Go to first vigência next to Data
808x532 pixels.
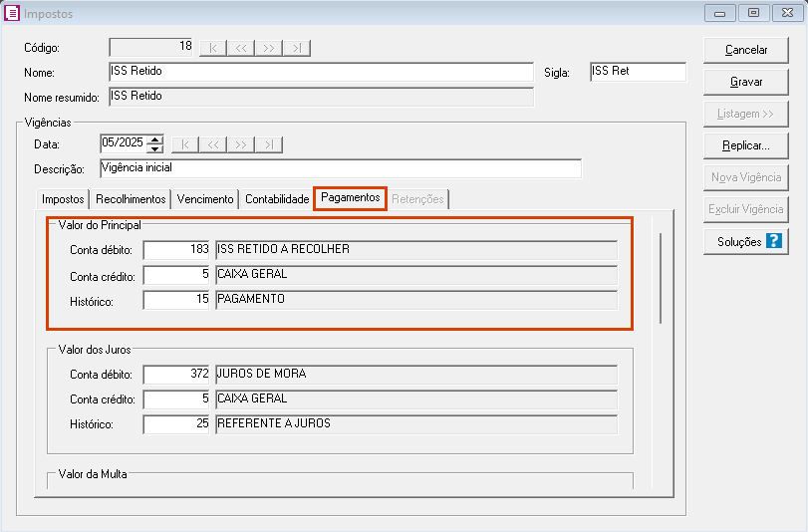(x=185, y=144)
